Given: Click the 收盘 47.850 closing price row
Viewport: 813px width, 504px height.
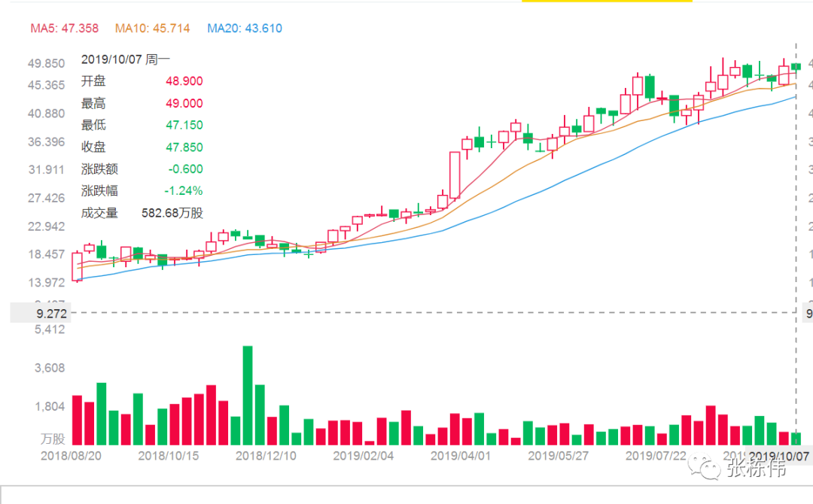Looking at the screenshot, I should click(142, 147).
